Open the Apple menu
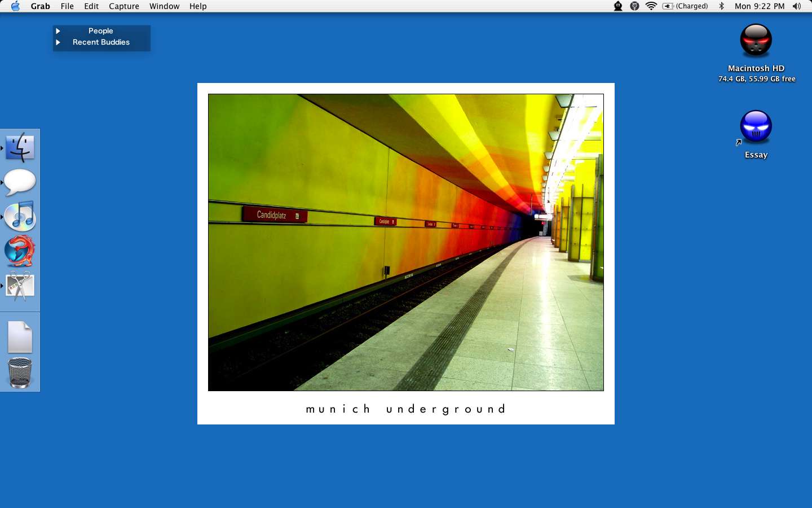The height and width of the screenshot is (508, 812). pos(15,6)
